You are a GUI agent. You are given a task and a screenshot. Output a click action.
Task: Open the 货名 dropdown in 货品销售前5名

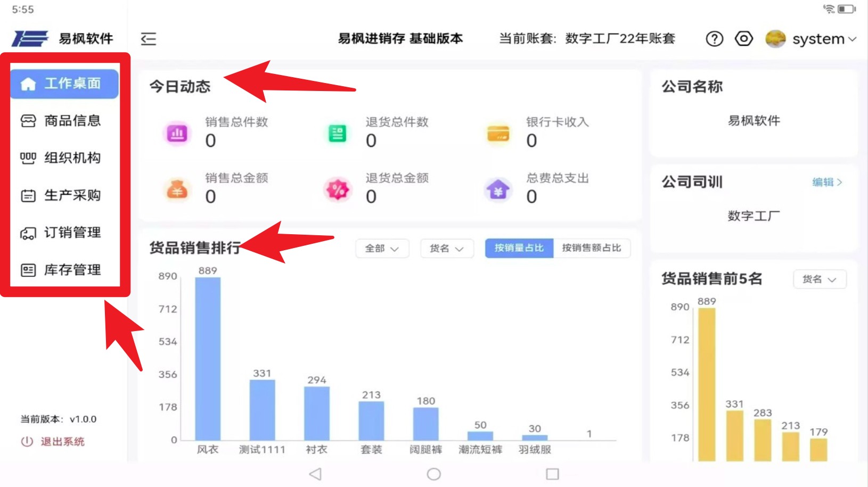click(820, 279)
